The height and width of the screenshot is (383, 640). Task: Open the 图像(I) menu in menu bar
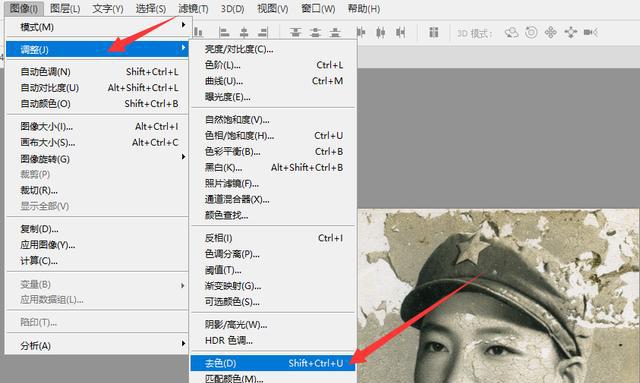pyautogui.click(x=24, y=8)
